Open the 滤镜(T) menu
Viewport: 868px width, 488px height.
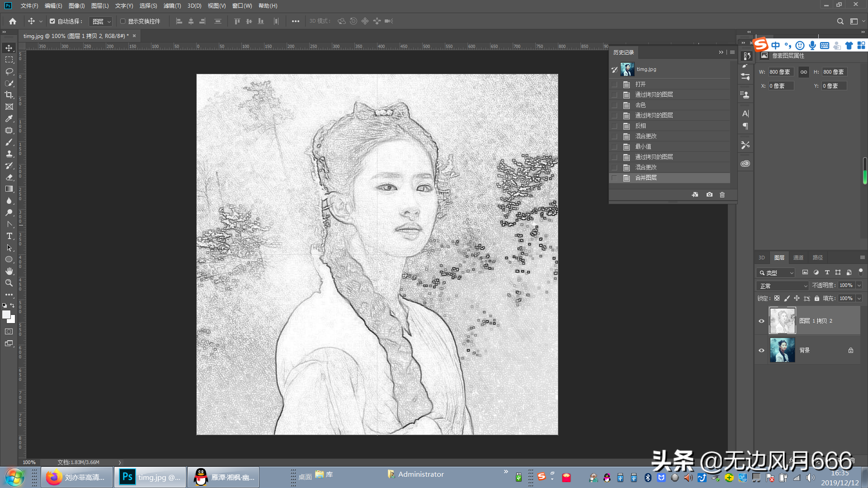point(172,6)
